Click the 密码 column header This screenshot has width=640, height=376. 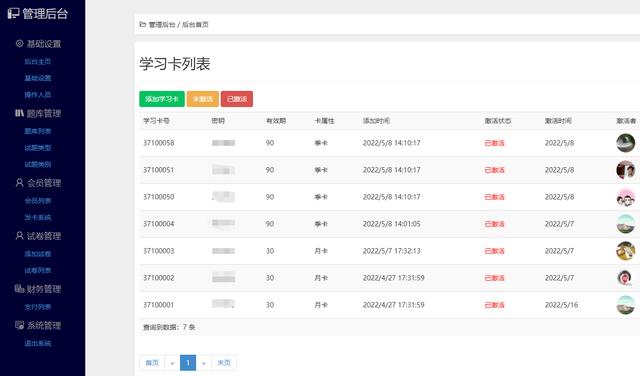(218, 121)
